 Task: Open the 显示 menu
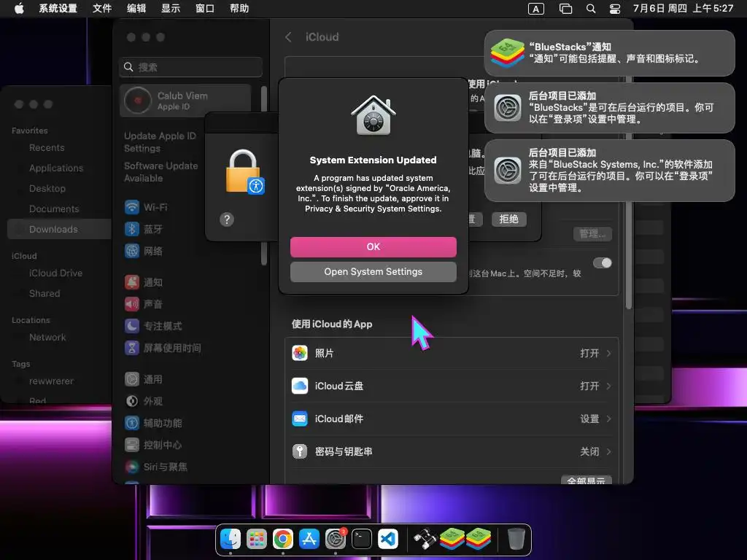pos(171,9)
